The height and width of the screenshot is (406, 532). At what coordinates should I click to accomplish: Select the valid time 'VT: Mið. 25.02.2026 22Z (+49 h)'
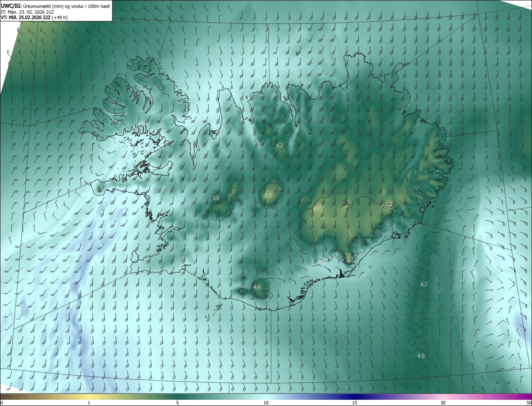point(34,17)
